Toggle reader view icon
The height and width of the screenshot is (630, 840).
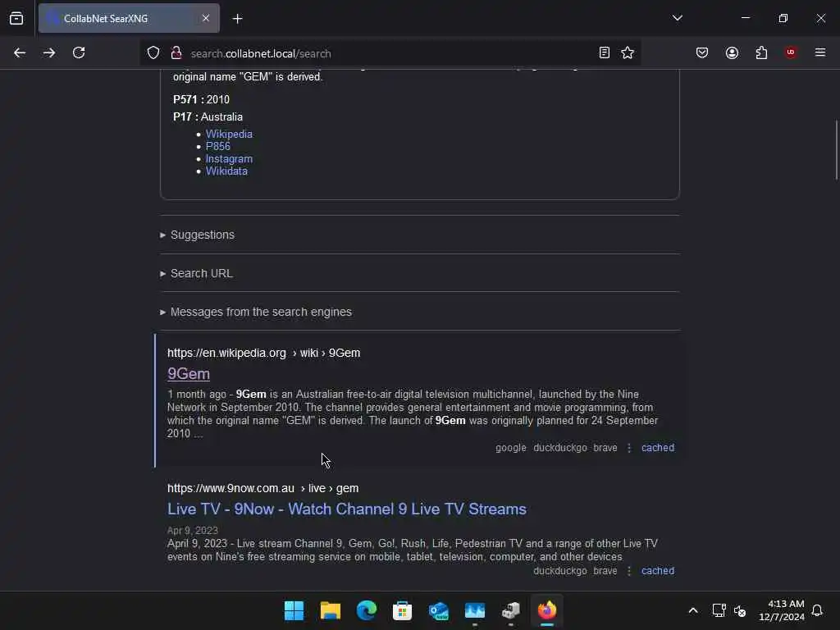click(605, 53)
